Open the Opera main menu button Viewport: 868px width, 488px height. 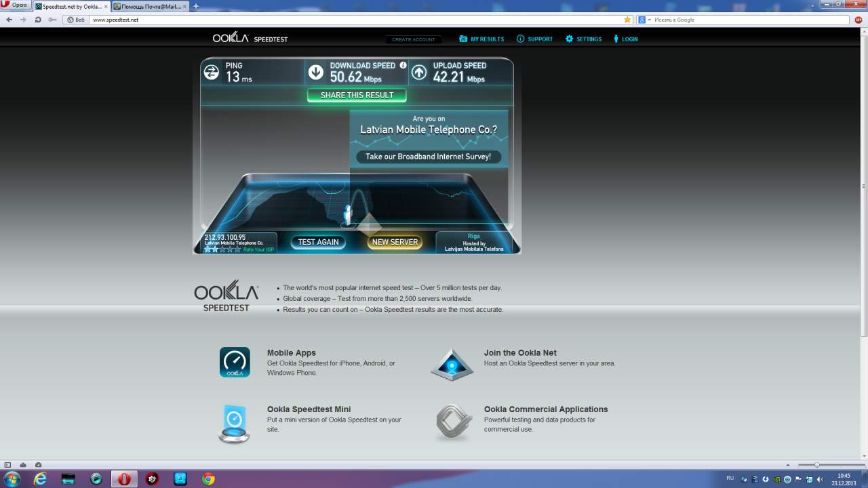click(15, 5)
